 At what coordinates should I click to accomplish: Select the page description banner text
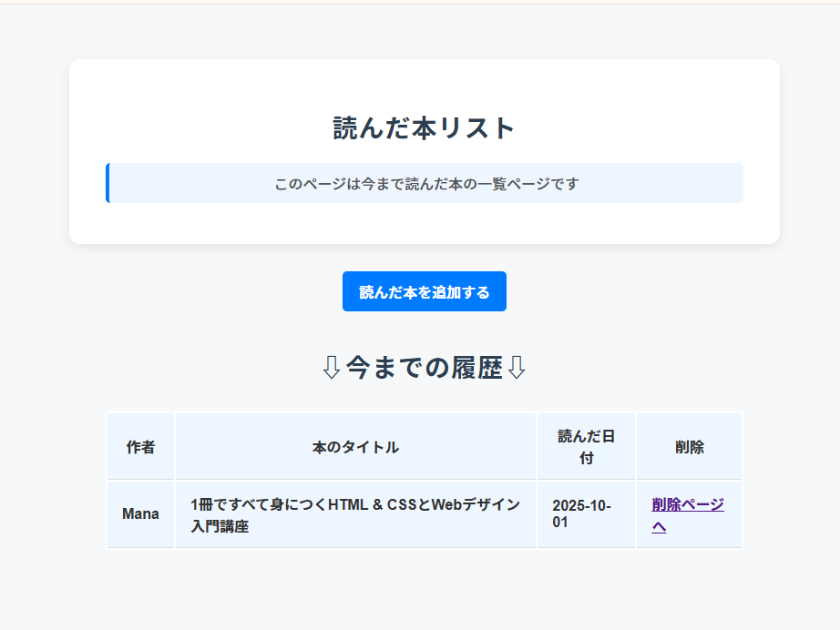pos(426,184)
